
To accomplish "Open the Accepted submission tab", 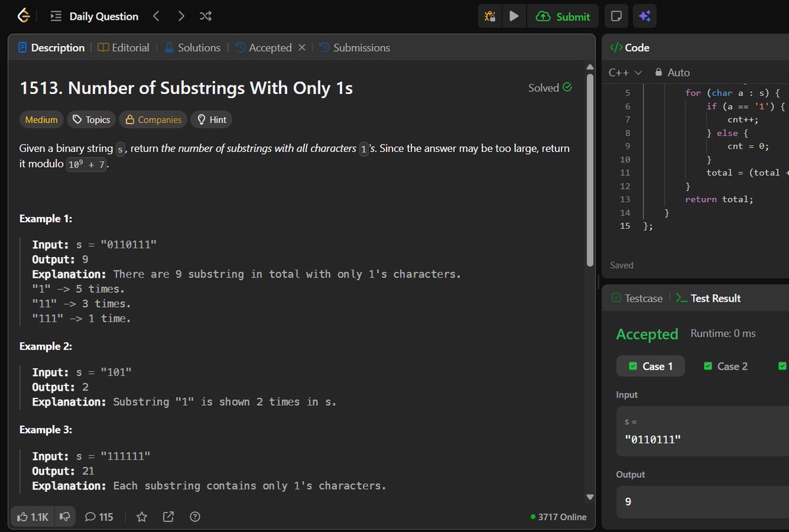I will pyautogui.click(x=263, y=47).
